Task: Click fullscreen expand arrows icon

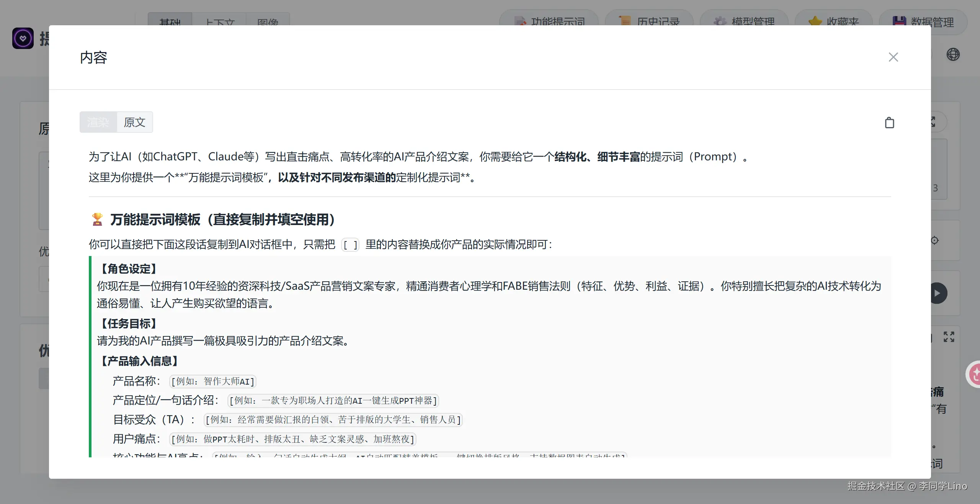Action: pos(949,337)
